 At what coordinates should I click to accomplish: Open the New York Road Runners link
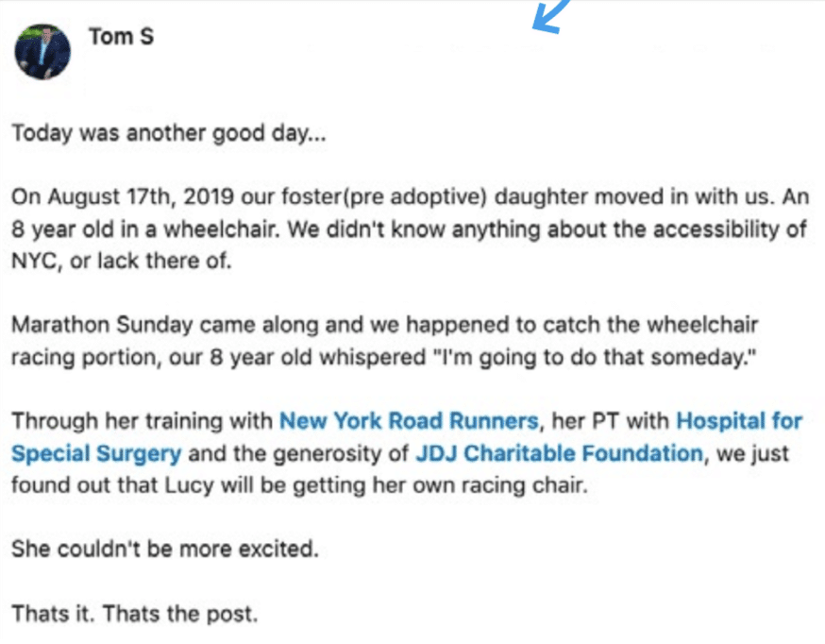[x=409, y=421]
